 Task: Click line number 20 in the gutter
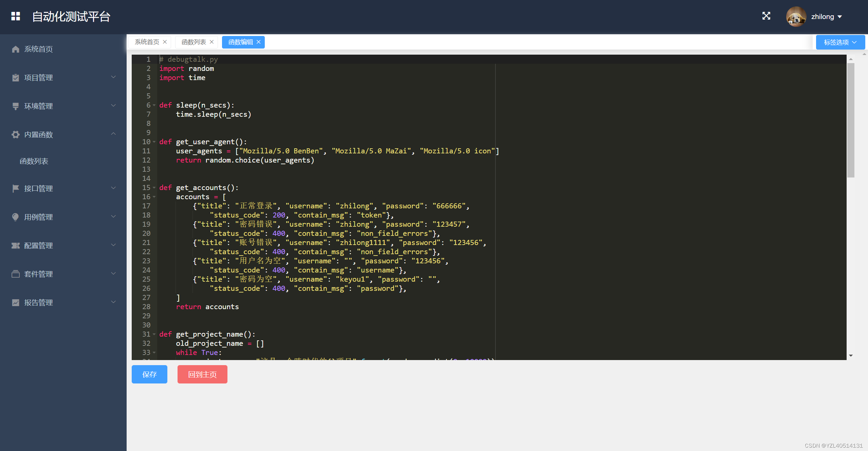(146, 233)
